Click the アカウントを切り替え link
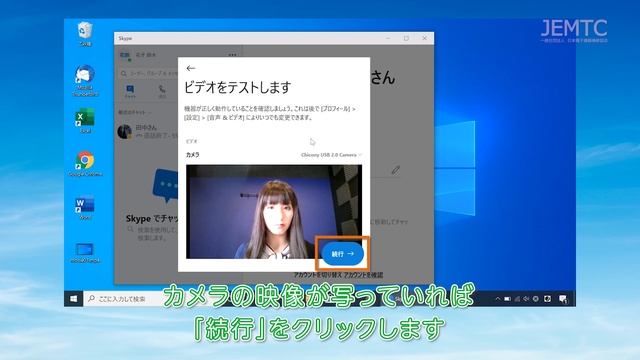Viewport: 640px width, 360px height. (318, 275)
